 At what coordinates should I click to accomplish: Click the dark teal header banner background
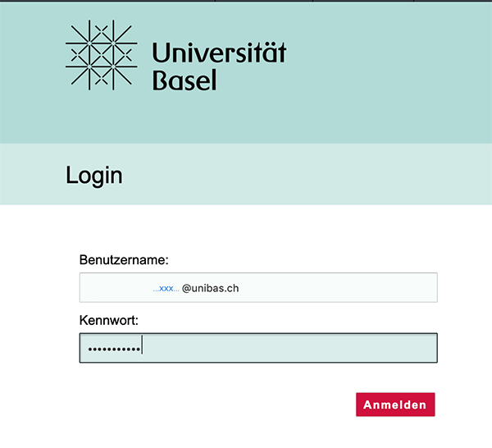pyautogui.click(x=385, y=74)
